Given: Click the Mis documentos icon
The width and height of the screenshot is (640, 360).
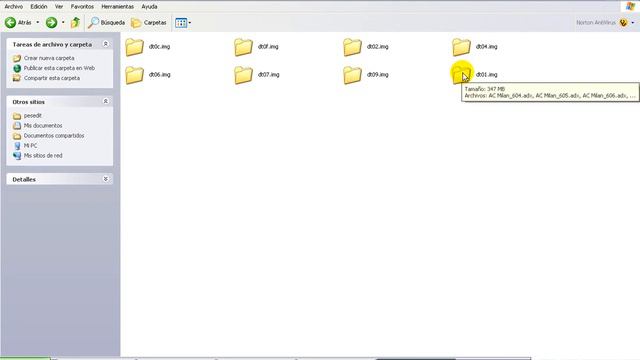Looking at the screenshot, I should (x=17, y=126).
